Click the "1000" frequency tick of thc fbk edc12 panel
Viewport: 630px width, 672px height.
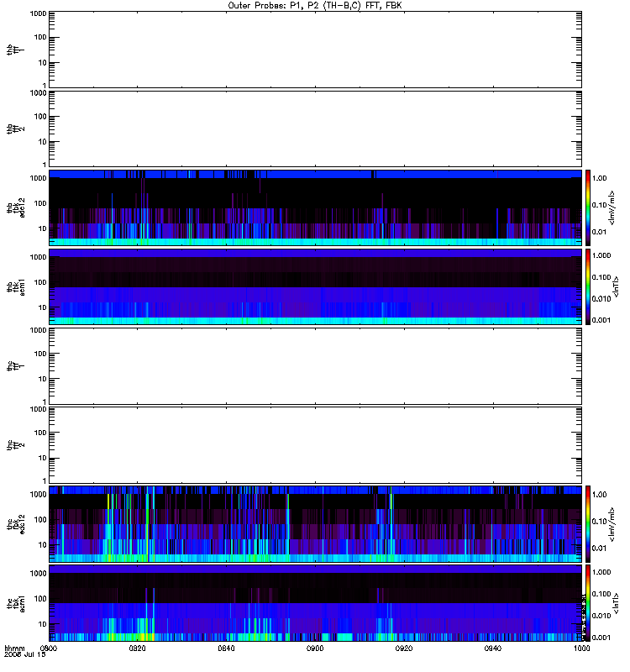tap(38, 495)
